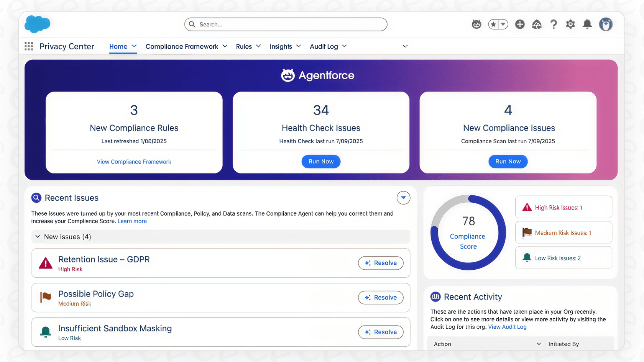This screenshot has height=362, width=644.
Task: Click the Salesforce cloud logo
Action: click(37, 24)
